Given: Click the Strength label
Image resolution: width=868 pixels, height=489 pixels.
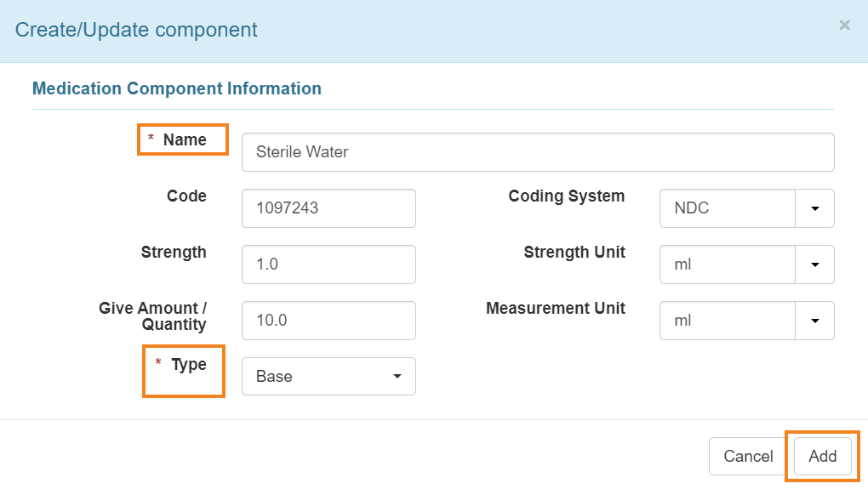Looking at the screenshot, I should coord(174,253).
